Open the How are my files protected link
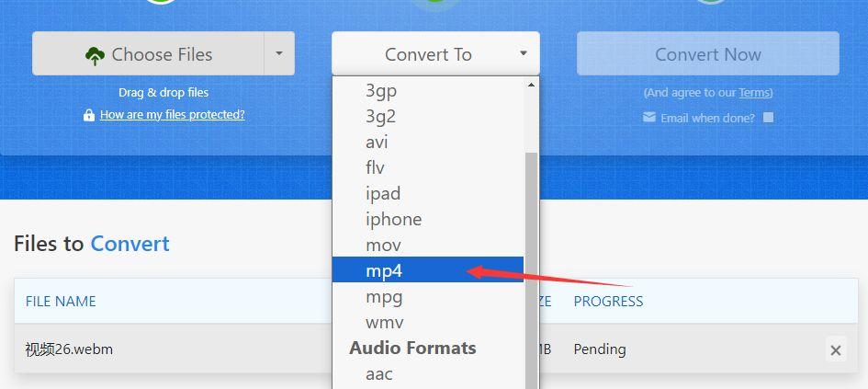 172,115
